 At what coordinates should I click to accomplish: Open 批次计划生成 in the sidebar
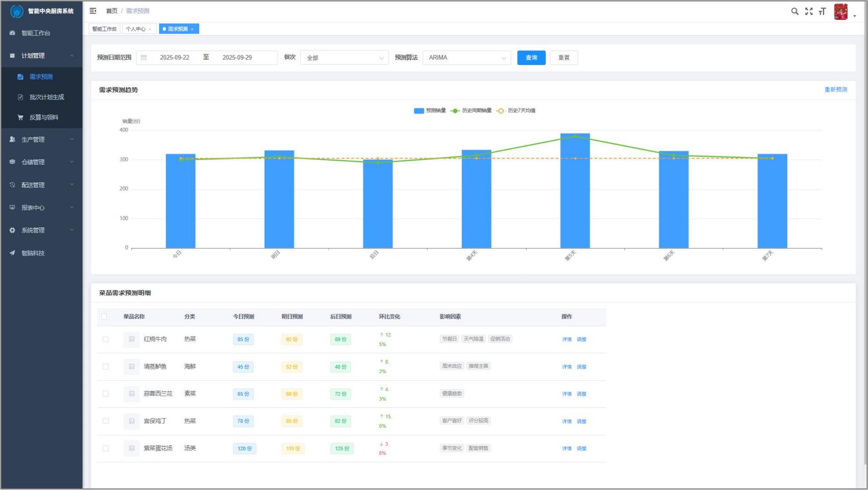coord(47,97)
